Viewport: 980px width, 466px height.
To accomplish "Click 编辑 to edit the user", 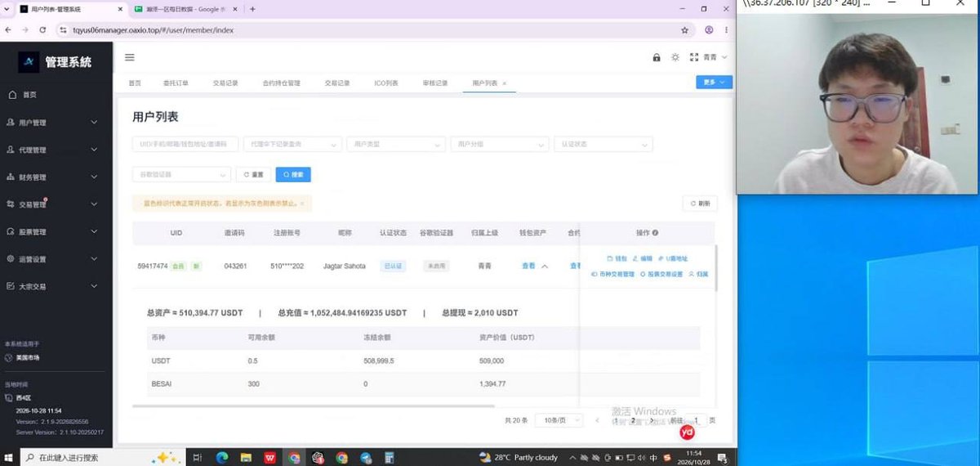I will (x=643, y=258).
